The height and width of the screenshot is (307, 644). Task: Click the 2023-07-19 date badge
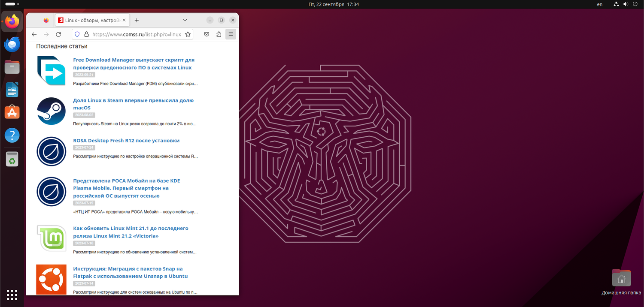(84, 203)
